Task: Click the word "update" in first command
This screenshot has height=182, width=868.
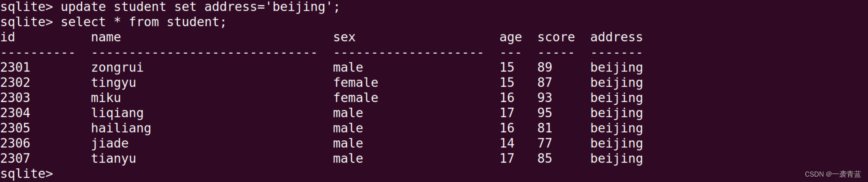Action: pyautogui.click(x=83, y=7)
